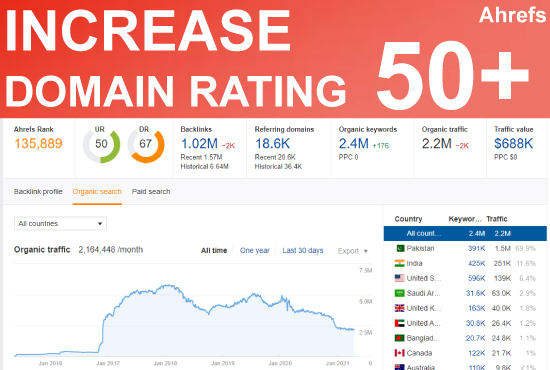This screenshot has width=550, height=370.
Task: Click United States keywords 596K
Action: coord(476,278)
